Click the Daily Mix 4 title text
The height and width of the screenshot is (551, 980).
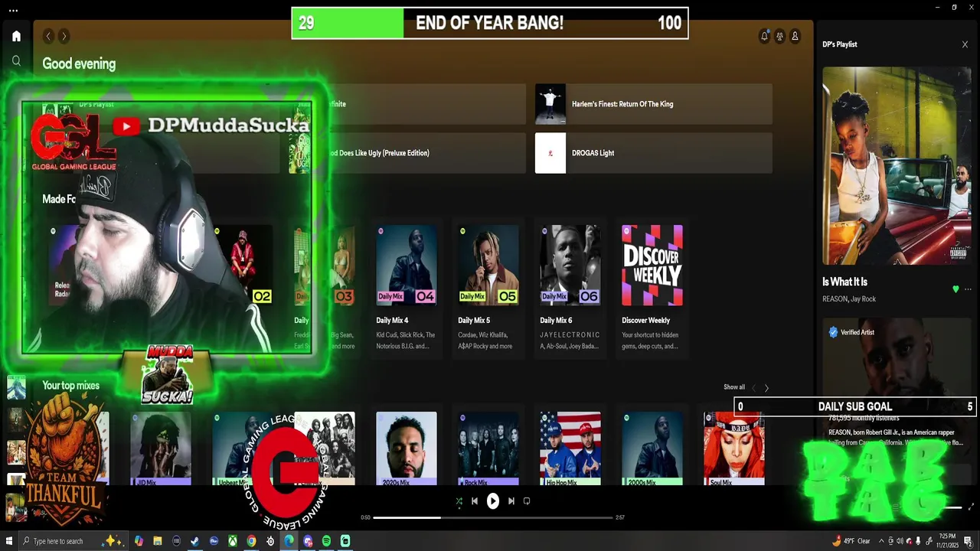[x=392, y=321]
